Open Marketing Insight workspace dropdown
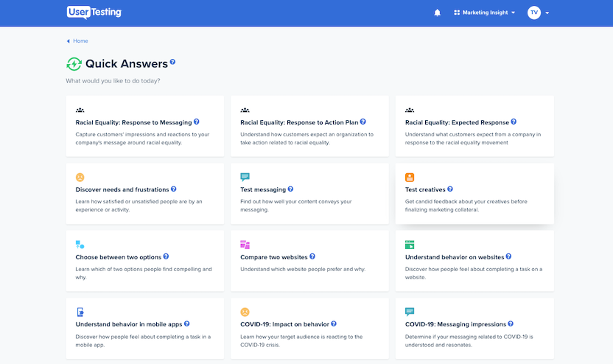The width and height of the screenshot is (613, 364). (484, 13)
